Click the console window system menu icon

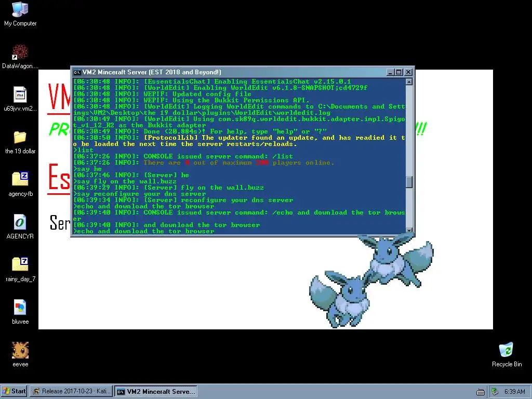77,72
